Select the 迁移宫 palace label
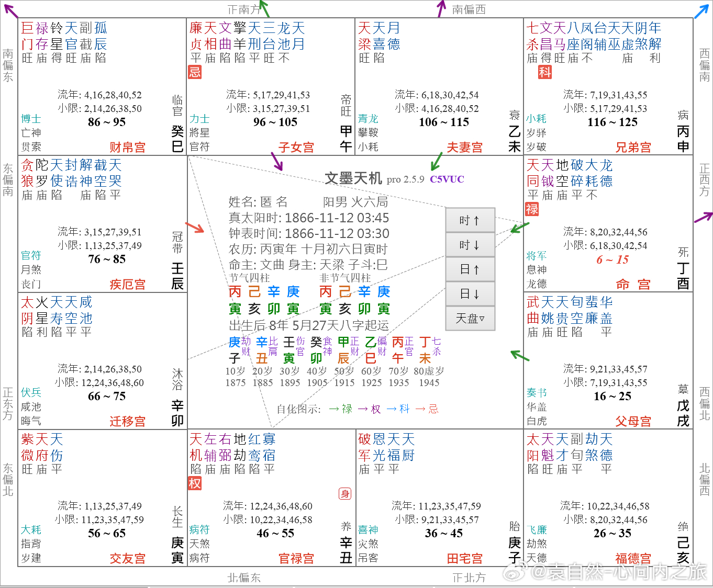Viewport: 713px width, 588px height. click(128, 422)
